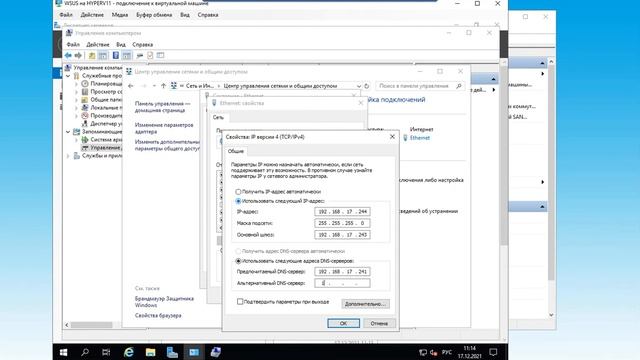The height and width of the screenshot is (360, 640).
Task: Click Альтернативный DNS-сервер field
Action: 342,283
